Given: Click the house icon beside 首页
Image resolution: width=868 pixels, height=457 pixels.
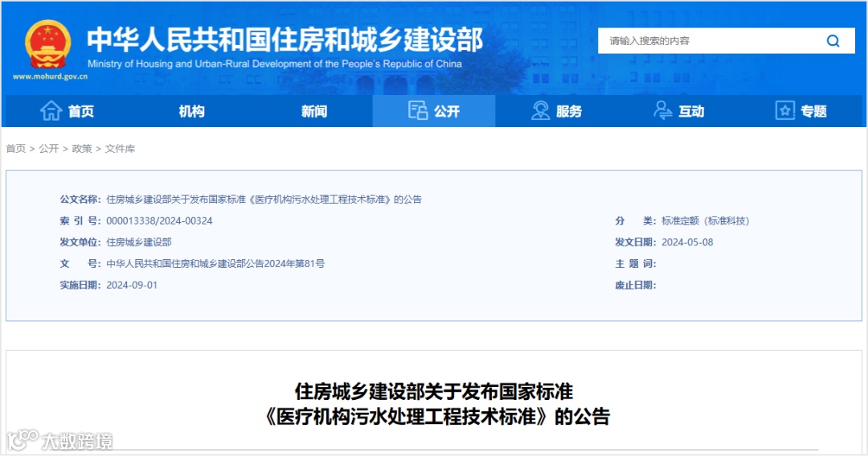Looking at the screenshot, I should pos(51,111).
